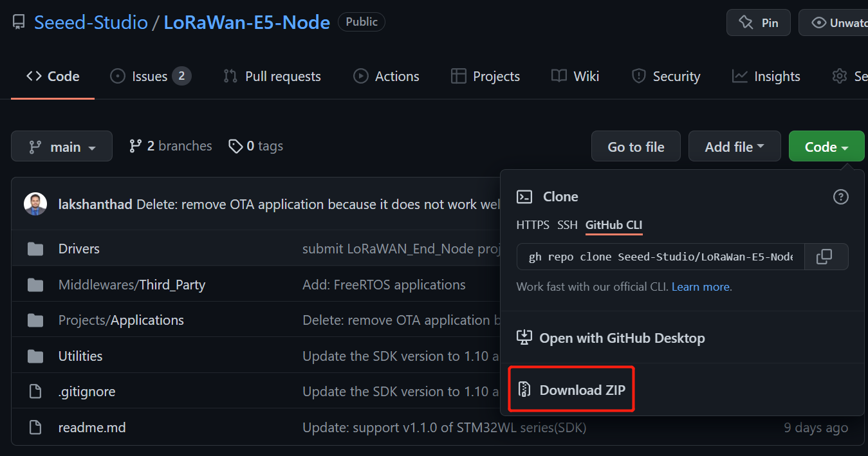The height and width of the screenshot is (456, 868).
Task: Open the clone help question mark icon
Action: (x=840, y=197)
